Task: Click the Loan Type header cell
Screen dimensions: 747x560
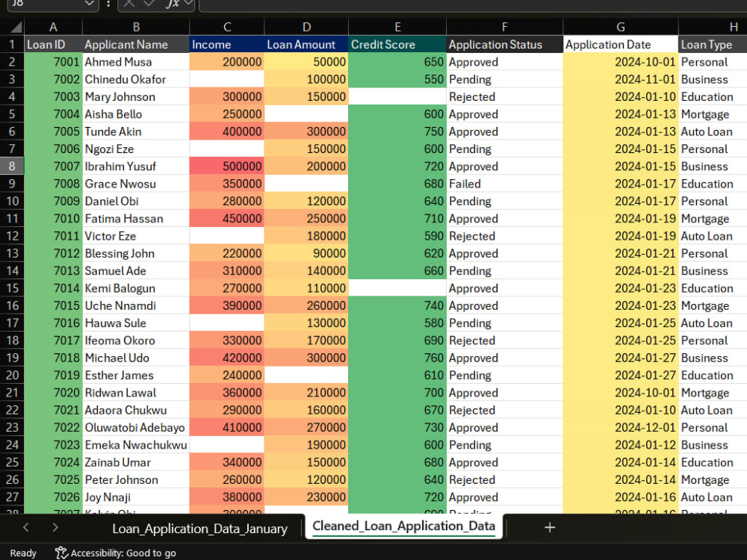Action: (x=713, y=45)
